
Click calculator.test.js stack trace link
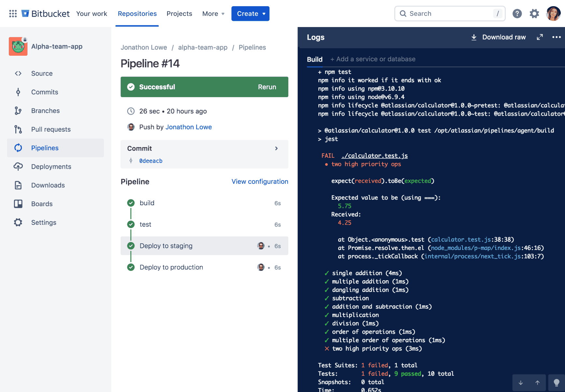pyautogui.click(x=461, y=240)
